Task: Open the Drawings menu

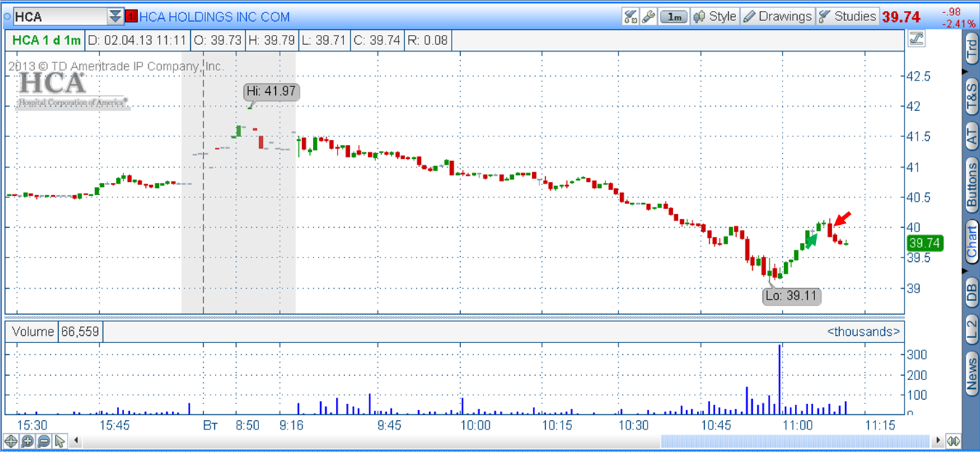Action: (777, 17)
